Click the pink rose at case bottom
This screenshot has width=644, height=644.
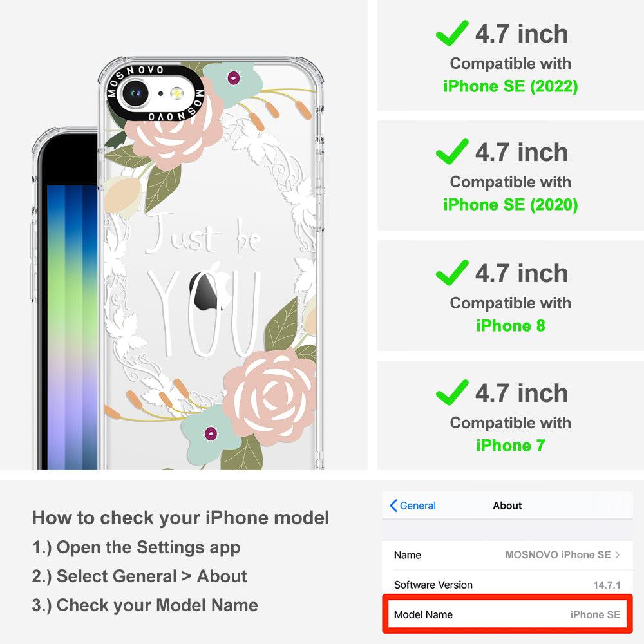(270, 395)
